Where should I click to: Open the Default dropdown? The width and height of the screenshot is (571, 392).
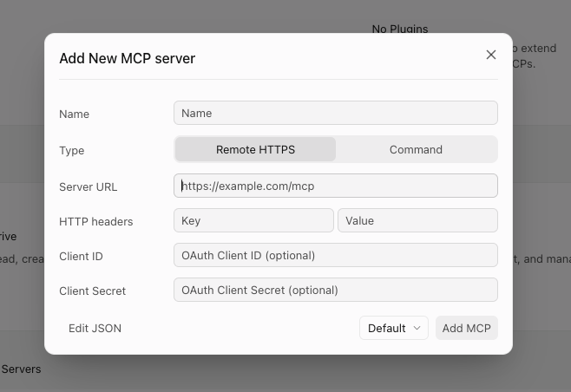394,328
